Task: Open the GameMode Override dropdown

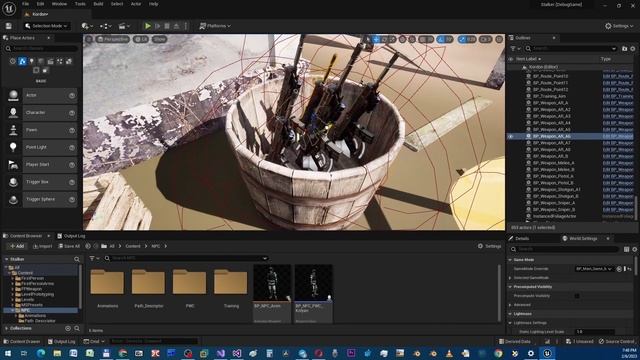Action: pyautogui.click(x=594, y=269)
